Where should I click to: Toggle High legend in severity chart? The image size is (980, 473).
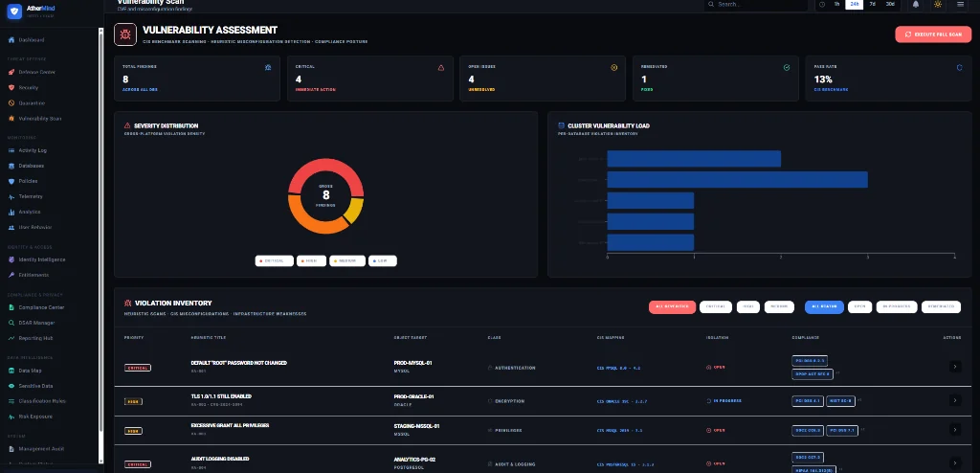(x=311, y=260)
